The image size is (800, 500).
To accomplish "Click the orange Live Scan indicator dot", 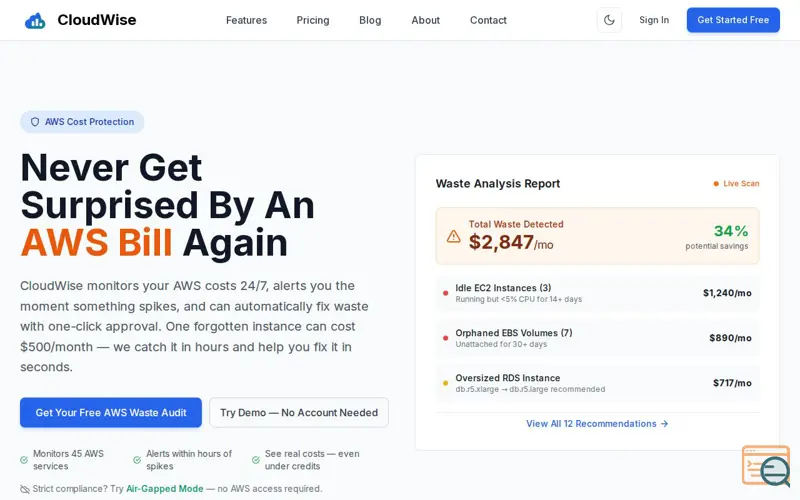I will point(716,184).
